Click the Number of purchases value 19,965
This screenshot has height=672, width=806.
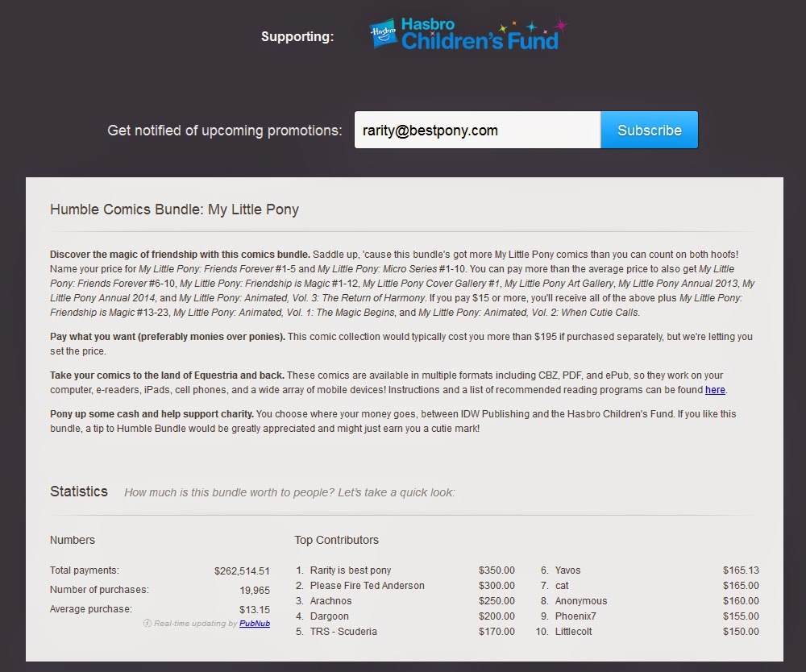pyautogui.click(x=255, y=591)
